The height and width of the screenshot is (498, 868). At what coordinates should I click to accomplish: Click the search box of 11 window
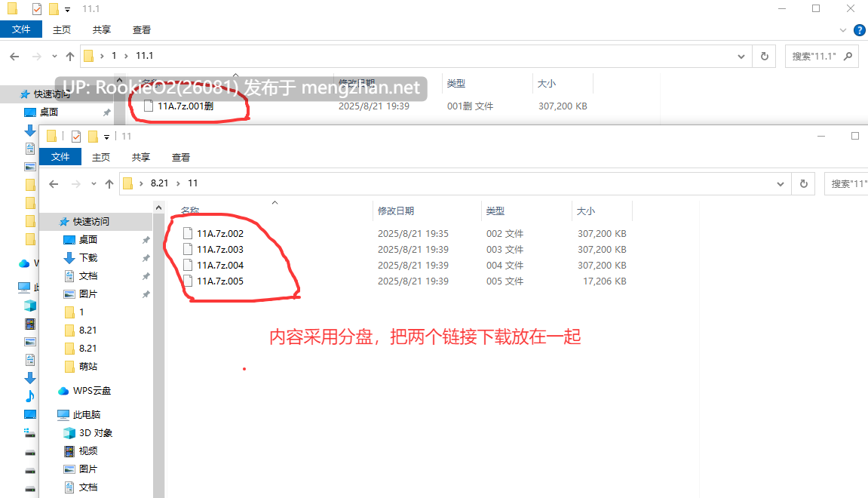click(846, 184)
